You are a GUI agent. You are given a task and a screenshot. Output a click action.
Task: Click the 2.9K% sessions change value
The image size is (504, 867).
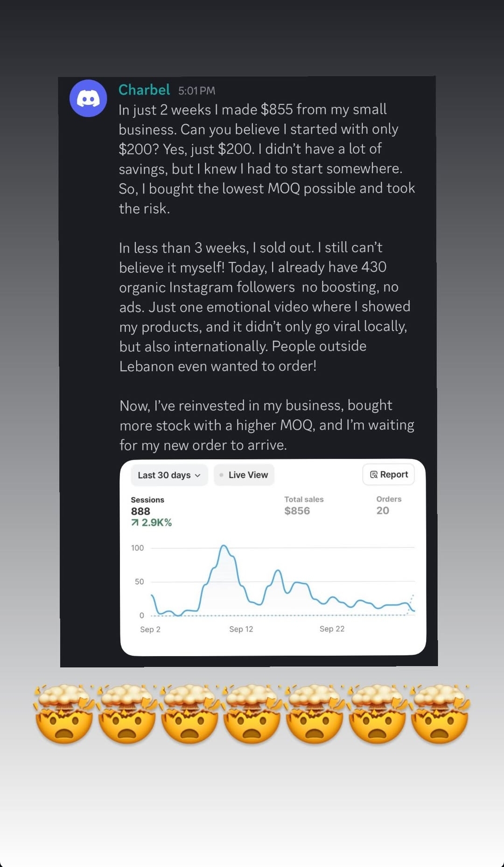tap(156, 523)
